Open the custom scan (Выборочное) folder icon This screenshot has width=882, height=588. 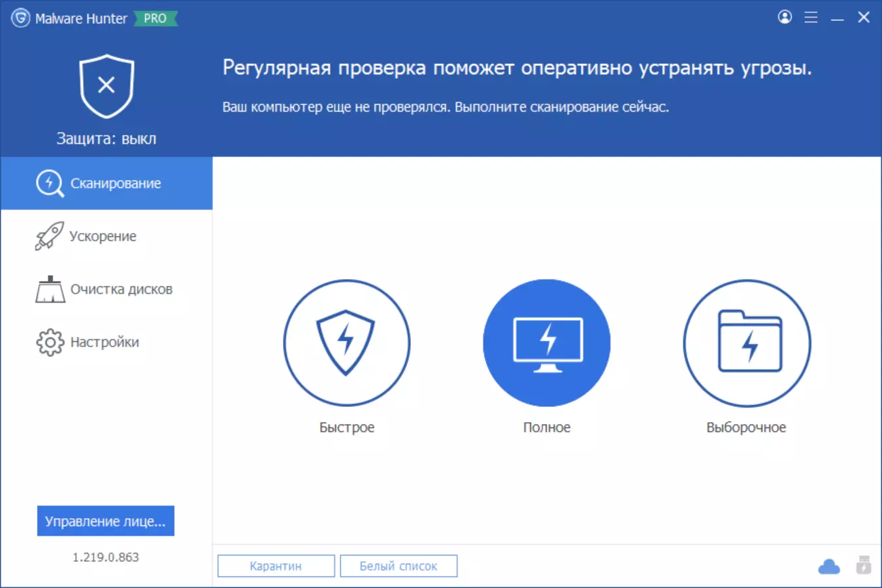click(x=747, y=343)
